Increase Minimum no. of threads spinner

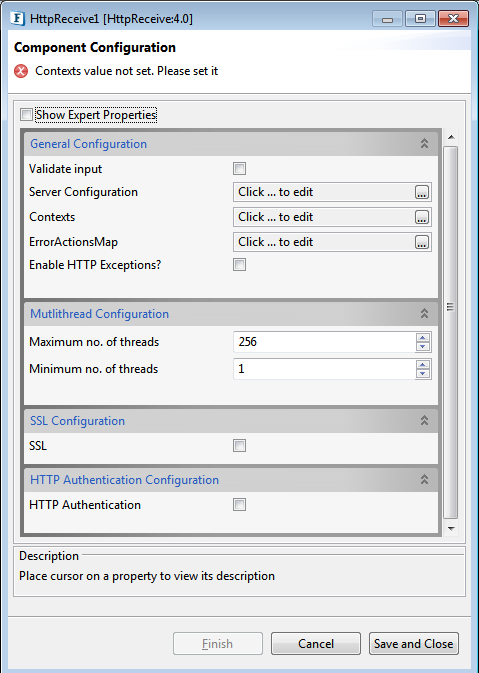[x=423, y=365]
